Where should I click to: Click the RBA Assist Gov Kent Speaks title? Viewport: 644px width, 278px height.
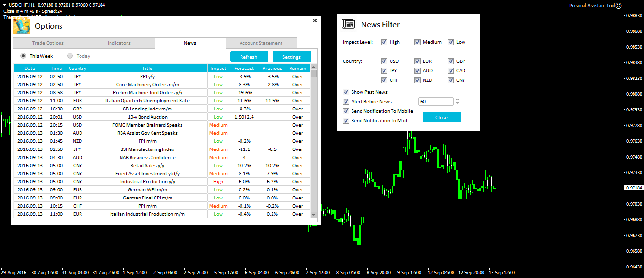click(x=148, y=133)
